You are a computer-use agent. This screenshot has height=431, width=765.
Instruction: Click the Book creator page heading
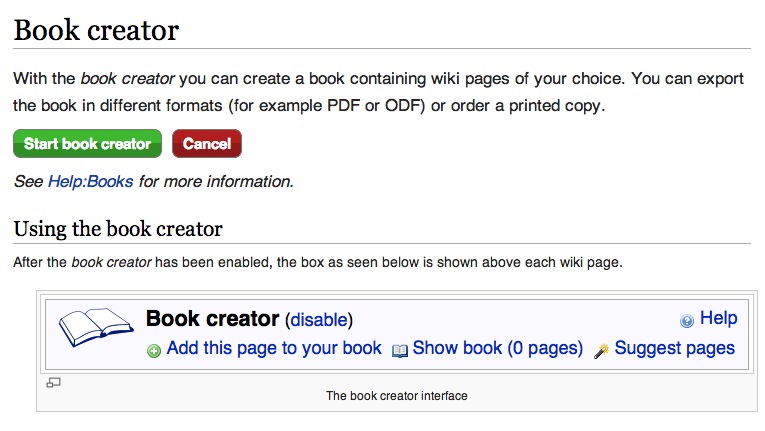(96, 30)
